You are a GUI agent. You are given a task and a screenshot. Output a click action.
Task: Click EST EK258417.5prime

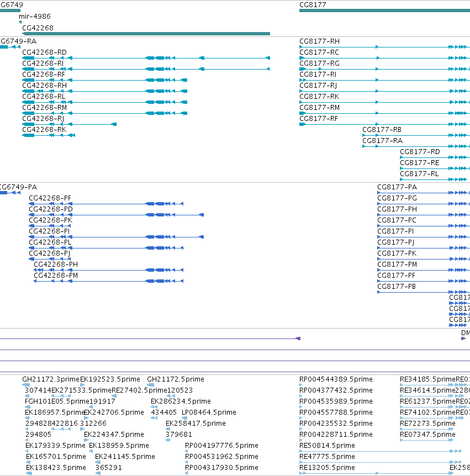pos(196,423)
